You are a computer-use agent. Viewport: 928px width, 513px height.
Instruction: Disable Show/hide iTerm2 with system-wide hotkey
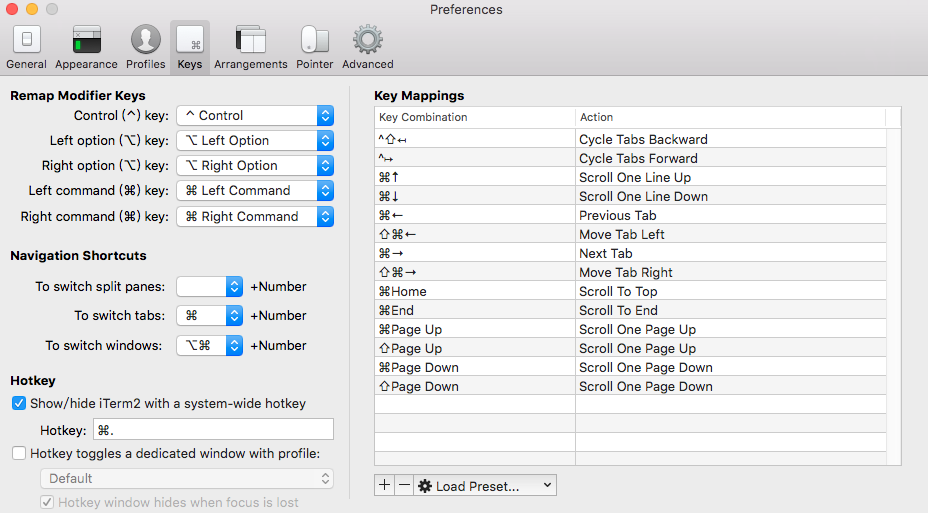tap(19, 404)
